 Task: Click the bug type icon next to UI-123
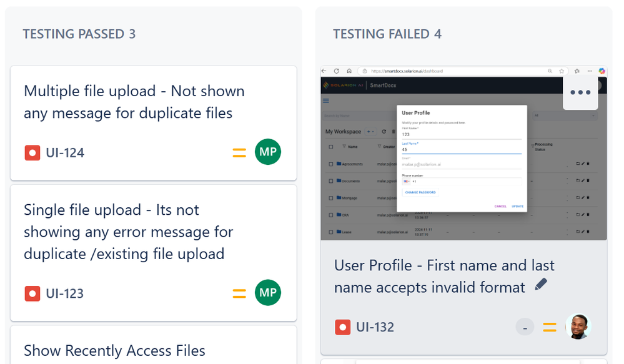pos(32,293)
